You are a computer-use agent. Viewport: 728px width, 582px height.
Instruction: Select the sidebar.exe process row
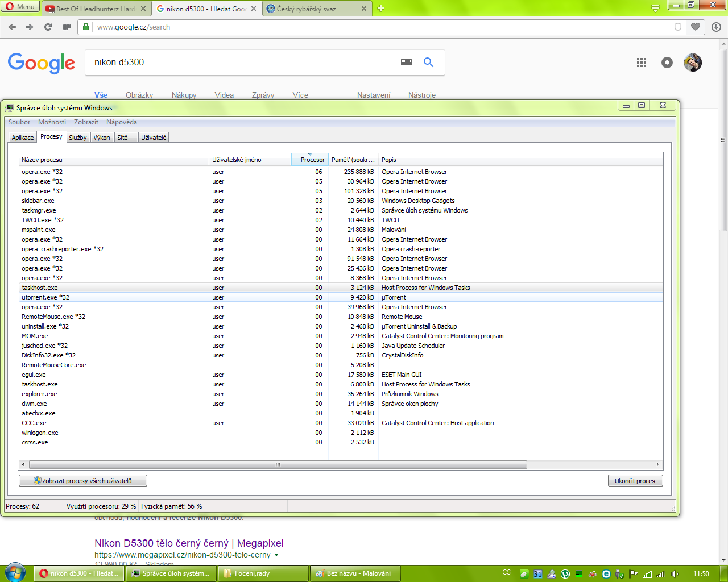click(340, 201)
